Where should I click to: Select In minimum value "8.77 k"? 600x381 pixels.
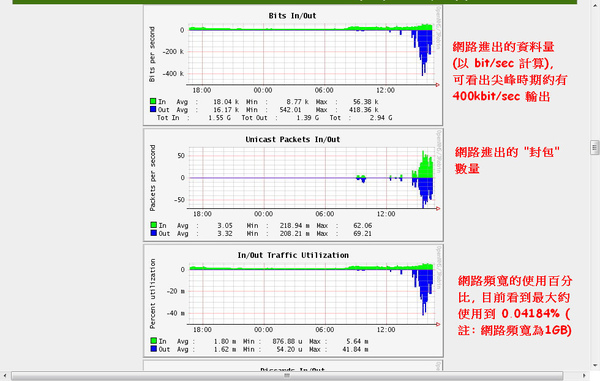tap(297, 102)
